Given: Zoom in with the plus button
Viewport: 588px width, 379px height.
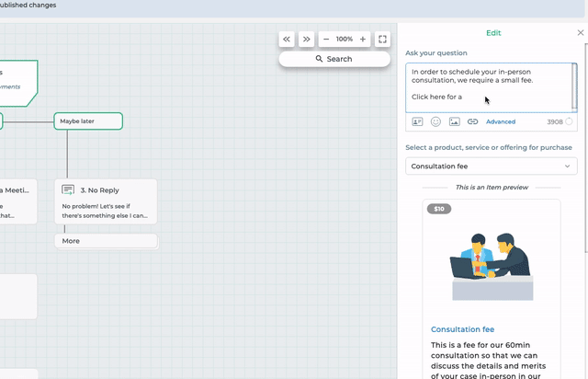Looking at the screenshot, I should point(363,39).
